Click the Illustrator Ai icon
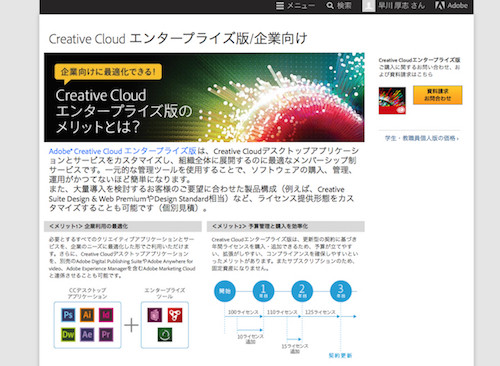Image resolution: width=500 pixels, height=366 pixels. 87,315
